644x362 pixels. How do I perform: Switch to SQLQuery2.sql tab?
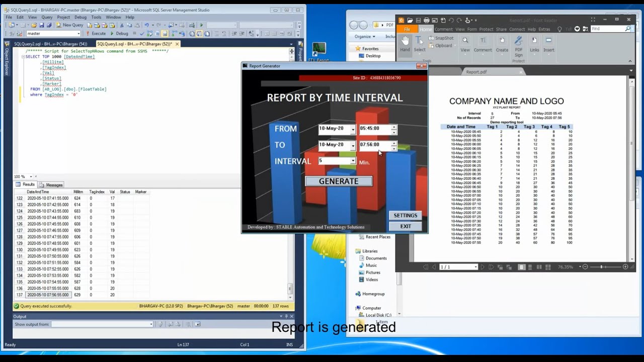coord(50,44)
